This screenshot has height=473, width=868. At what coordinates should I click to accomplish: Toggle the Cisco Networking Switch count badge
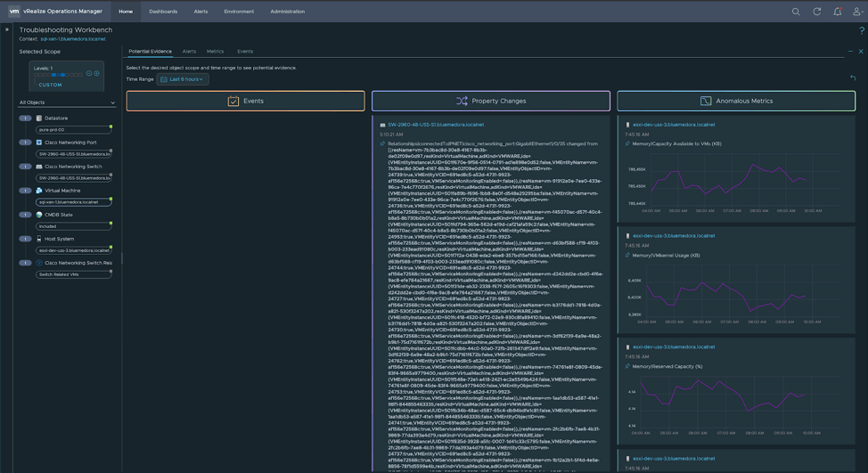tap(25, 167)
